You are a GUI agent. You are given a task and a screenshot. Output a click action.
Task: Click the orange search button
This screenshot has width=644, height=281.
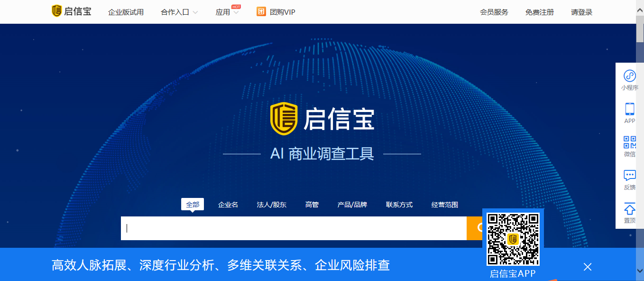474,228
